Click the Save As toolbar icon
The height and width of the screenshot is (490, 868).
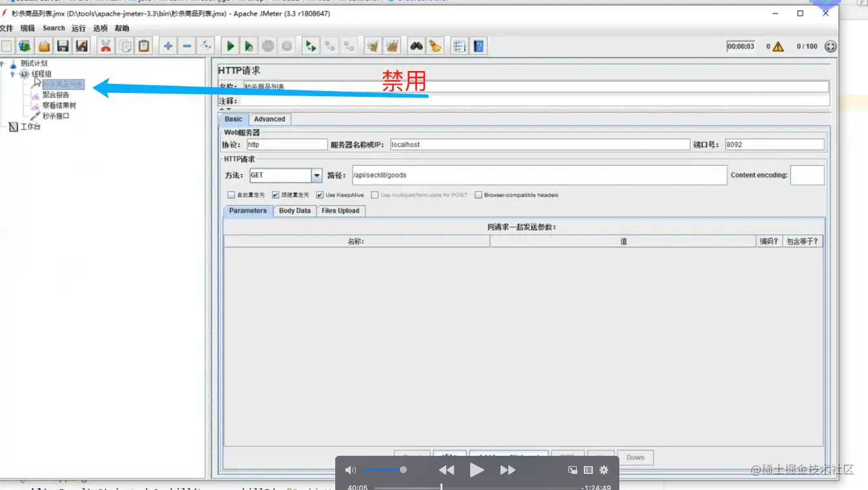[x=81, y=46]
